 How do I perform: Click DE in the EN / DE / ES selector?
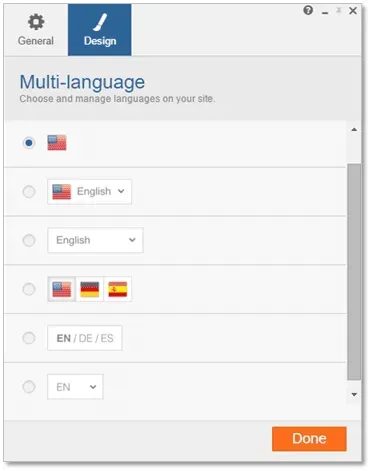pyautogui.click(x=85, y=338)
